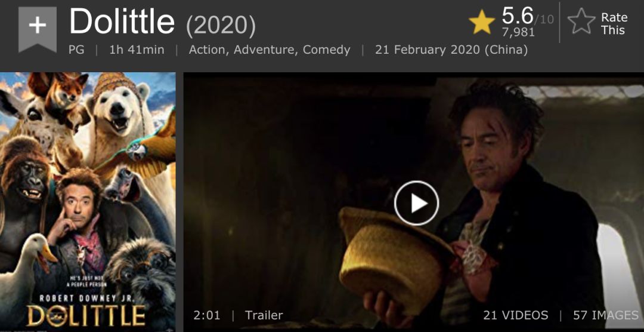Click the Trailer label on the video
This screenshot has height=332, width=644.
coord(264,315)
